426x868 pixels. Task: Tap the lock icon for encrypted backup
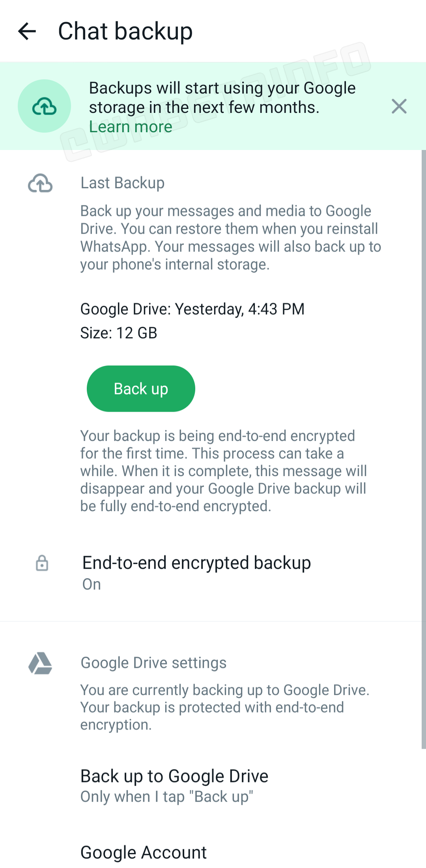coord(42,563)
